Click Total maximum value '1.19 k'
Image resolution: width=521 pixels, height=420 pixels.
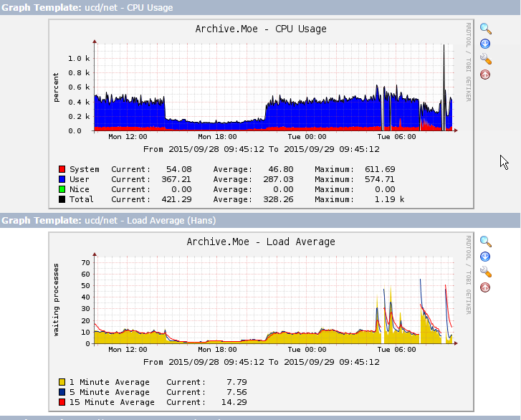(x=389, y=199)
